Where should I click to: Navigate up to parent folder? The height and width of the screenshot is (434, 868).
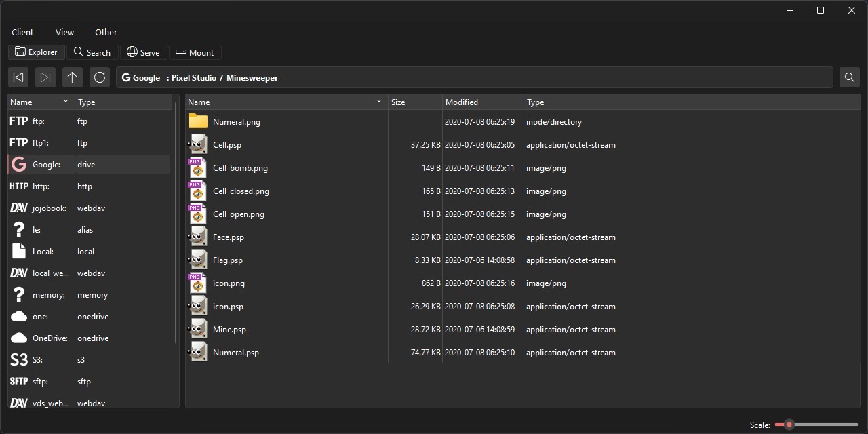coord(73,77)
